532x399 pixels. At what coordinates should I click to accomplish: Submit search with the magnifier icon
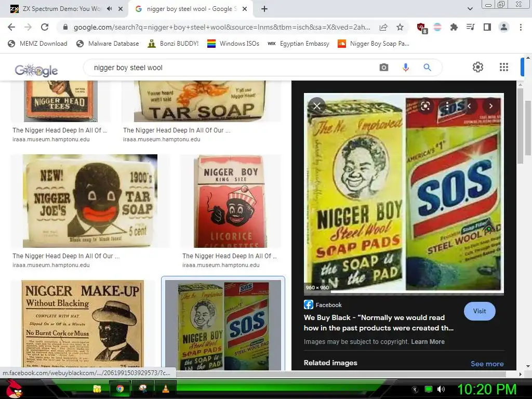point(427,68)
